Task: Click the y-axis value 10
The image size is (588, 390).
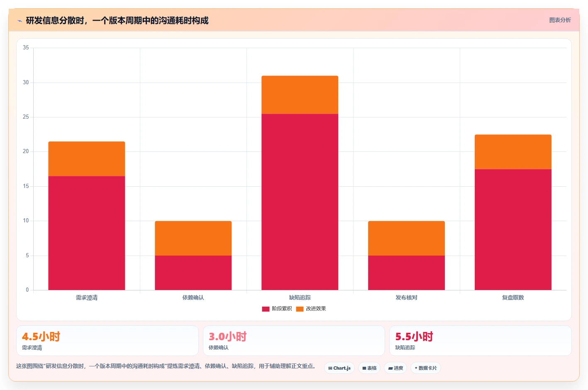Action: (x=26, y=221)
